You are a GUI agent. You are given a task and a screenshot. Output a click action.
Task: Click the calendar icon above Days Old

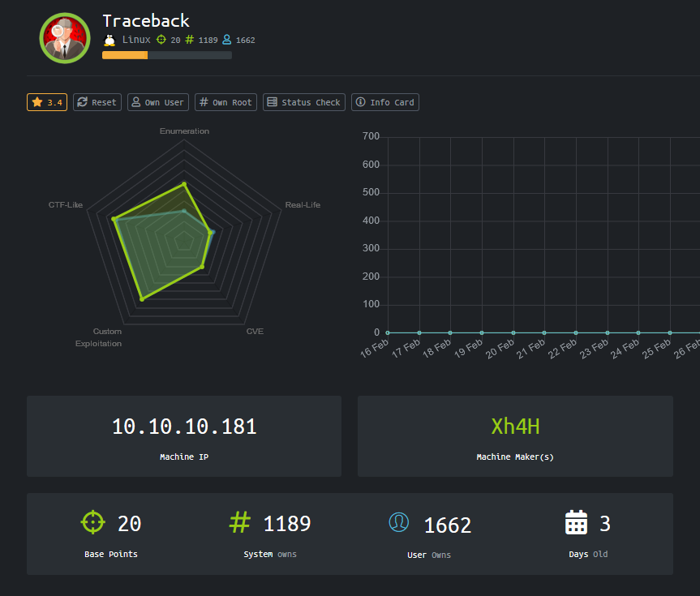coord(576,523)
